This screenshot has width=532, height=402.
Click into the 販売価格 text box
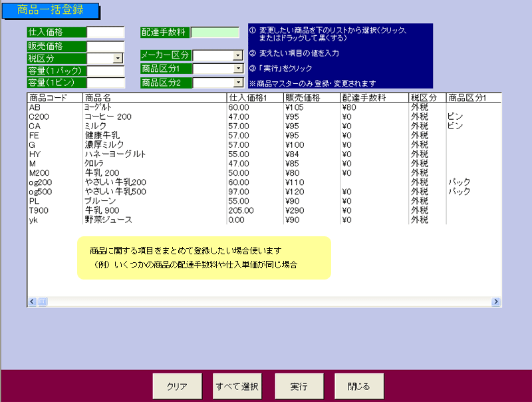click(105, 46)
